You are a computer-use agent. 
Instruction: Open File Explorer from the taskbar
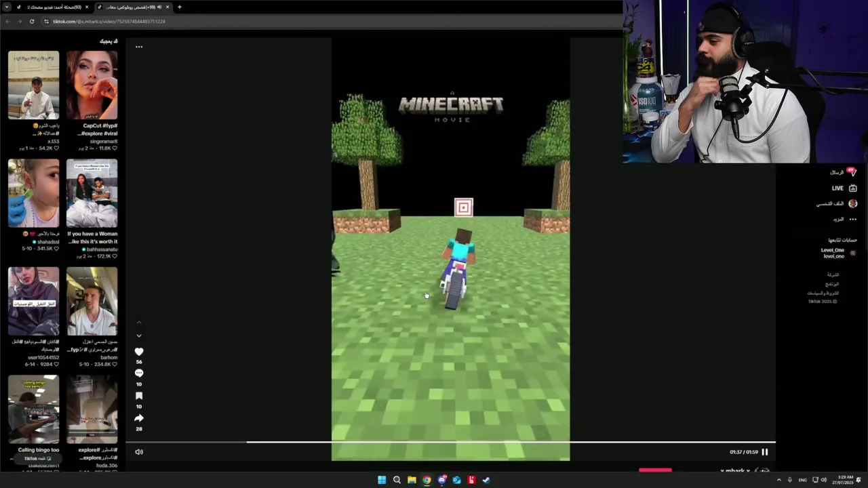tap(412, 480)
